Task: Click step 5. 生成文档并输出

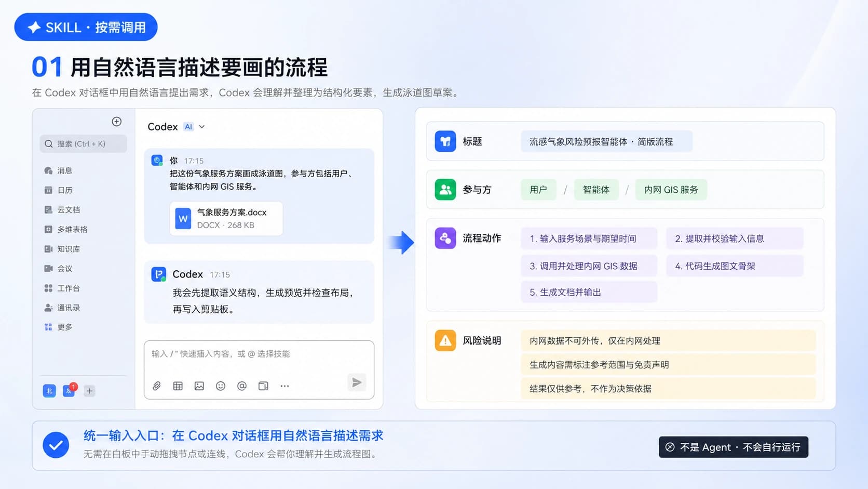Action: (589, 292)
